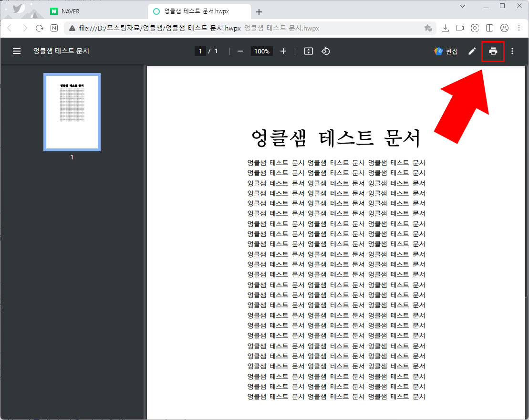Image resolution: width=529 pixels, height=420 pixels.
Task: Select the pencil annotation icon
Action: pyautogui.click(x=472, y=51)
